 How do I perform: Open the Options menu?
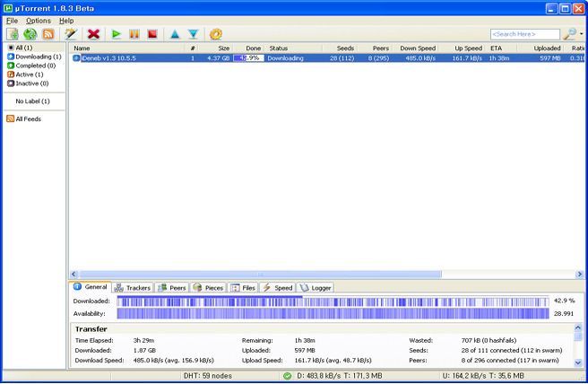coord(39,21)
